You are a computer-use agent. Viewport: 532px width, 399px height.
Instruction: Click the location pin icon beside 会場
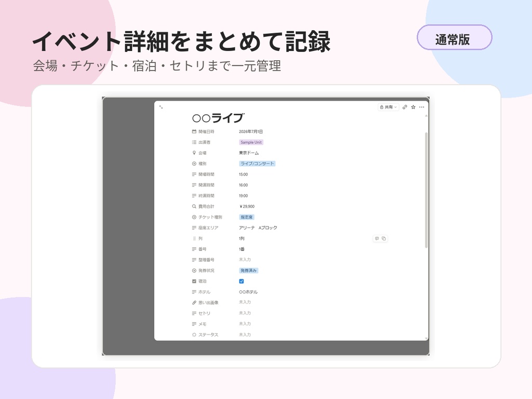pyautogui.click(x=194, y=153)
